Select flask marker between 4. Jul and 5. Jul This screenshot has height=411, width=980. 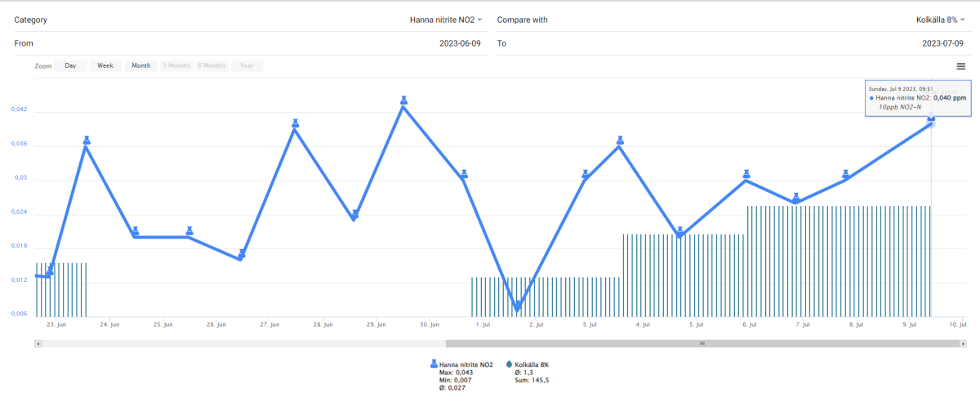[680, 231]
